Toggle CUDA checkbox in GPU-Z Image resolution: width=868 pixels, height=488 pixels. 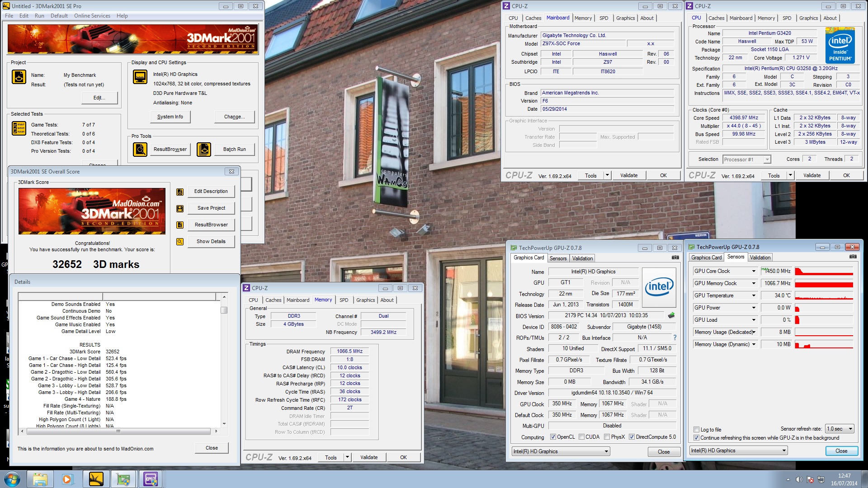coord(581,437)
